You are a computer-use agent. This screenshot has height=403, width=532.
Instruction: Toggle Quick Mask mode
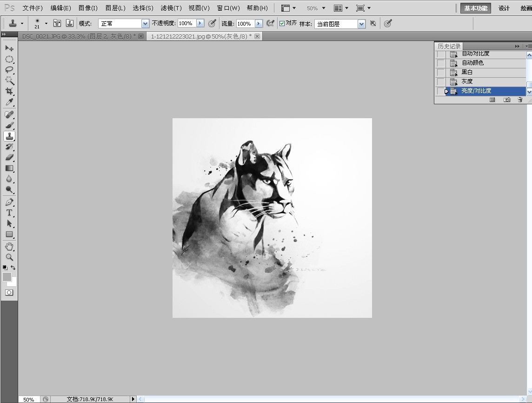tap(9, 292)
